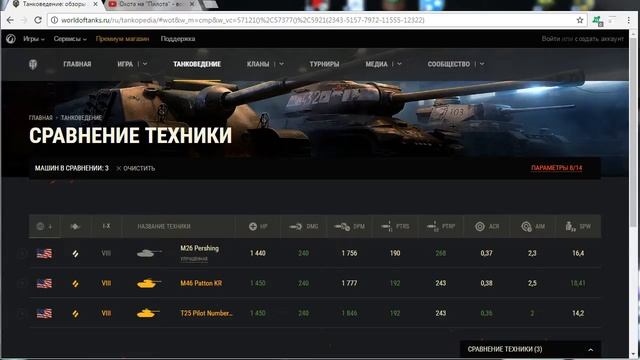The height and width of the screenshot is (360, 640).
Task: Close the Танковедение browser tab
Action: [x=96, y=4]
